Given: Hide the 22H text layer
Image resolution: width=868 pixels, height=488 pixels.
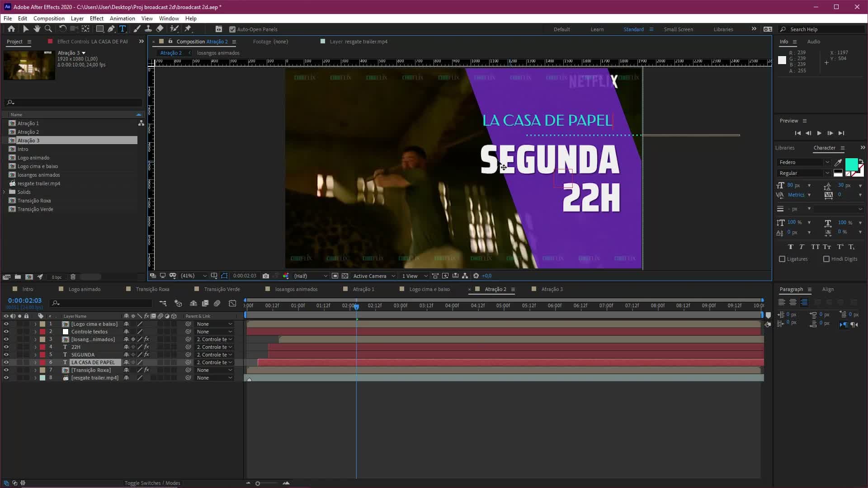Looking at the screenshot, I should (6, 347).
